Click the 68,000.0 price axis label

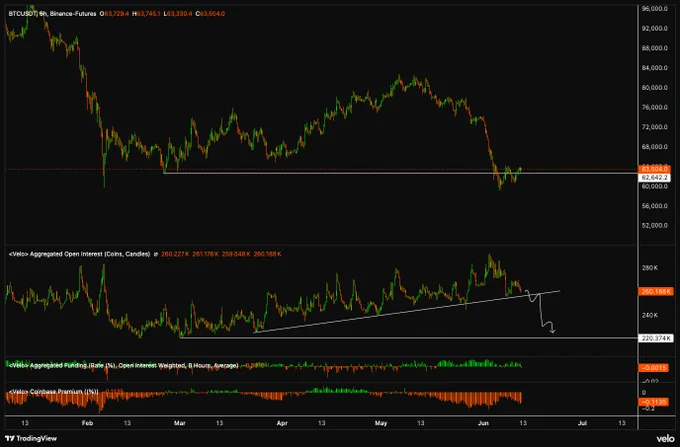point(654,147)
